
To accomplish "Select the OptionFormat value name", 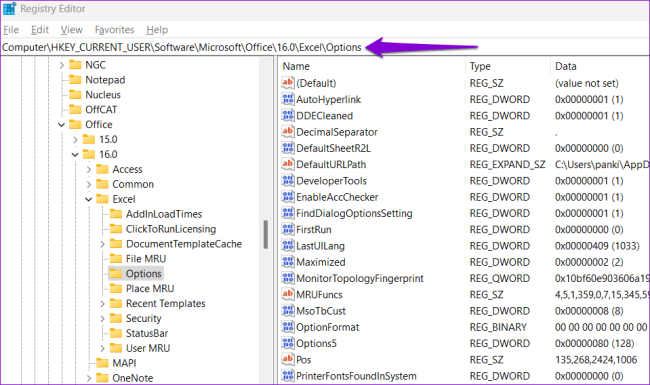I will click(327, 327).
